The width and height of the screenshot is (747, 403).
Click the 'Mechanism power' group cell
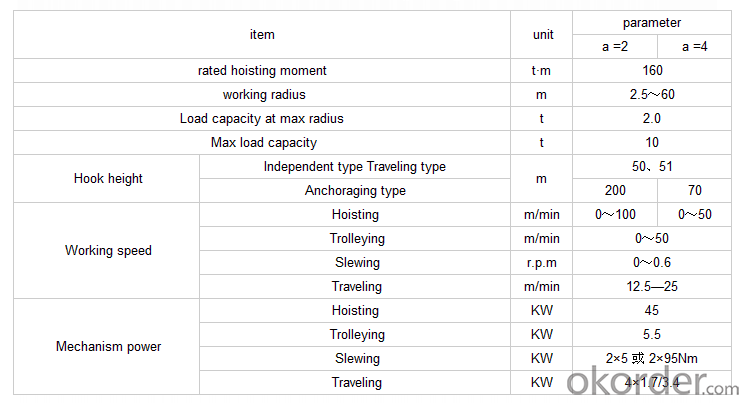tap(107, 346)
